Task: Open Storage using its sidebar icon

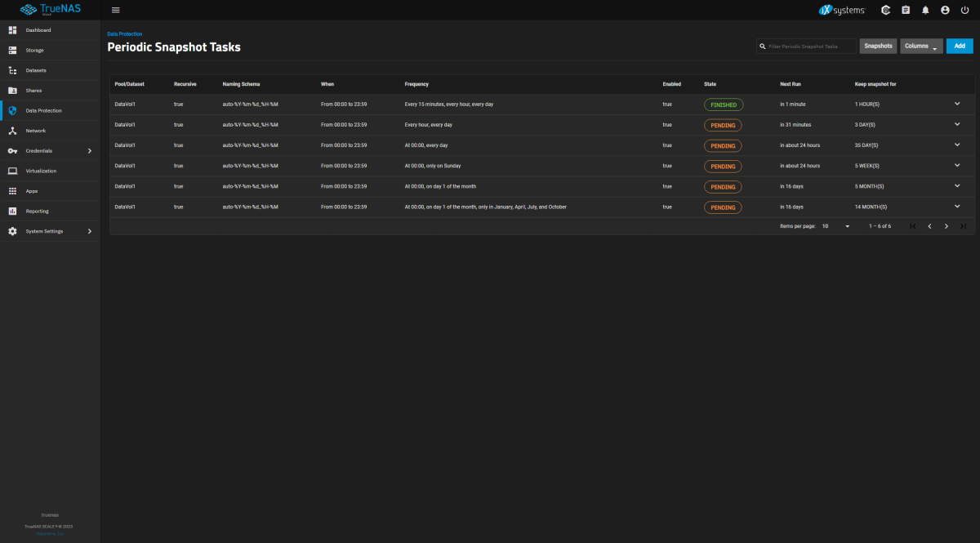Action: [x=12, y=51]
